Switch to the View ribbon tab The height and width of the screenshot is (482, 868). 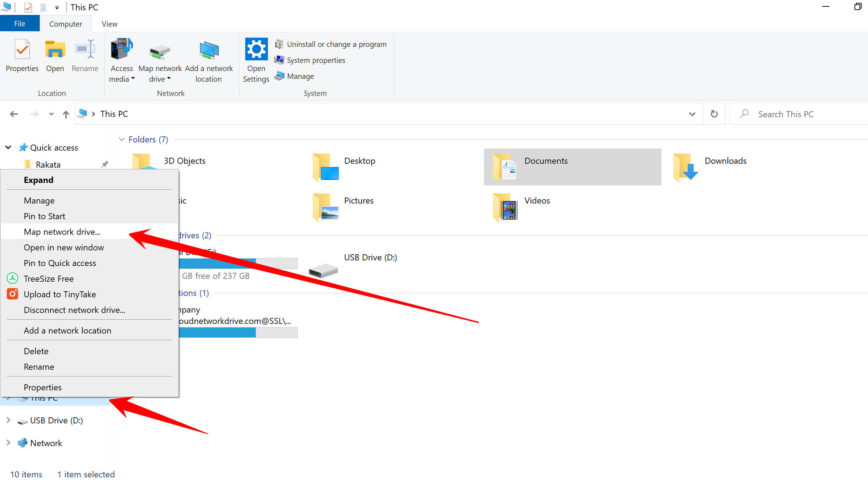click(x=109, y=24)
